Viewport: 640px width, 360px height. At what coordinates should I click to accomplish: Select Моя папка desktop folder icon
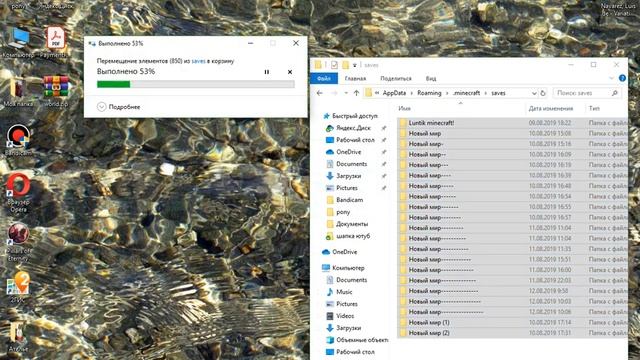(18, 92)
